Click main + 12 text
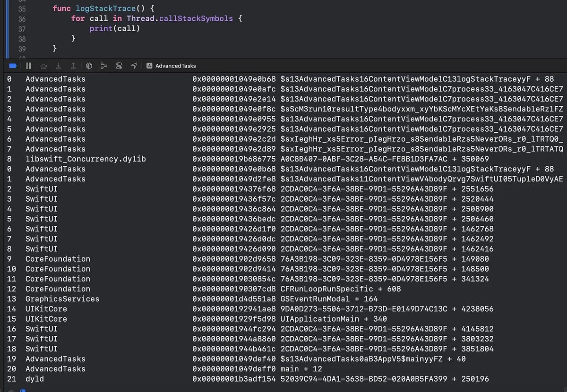This screenshot has height=392, width=567. 301,369
